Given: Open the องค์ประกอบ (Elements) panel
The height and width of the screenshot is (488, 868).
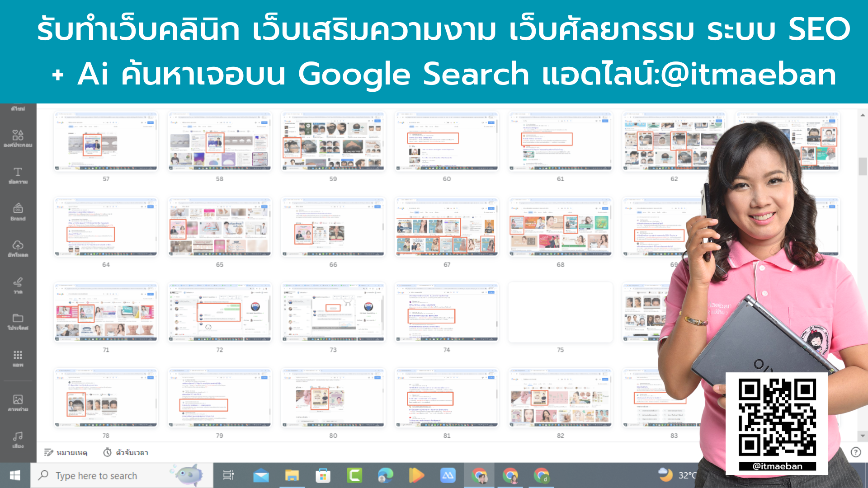Looking at the screenshot, I should pyautogui.click(x=18, y=137).
